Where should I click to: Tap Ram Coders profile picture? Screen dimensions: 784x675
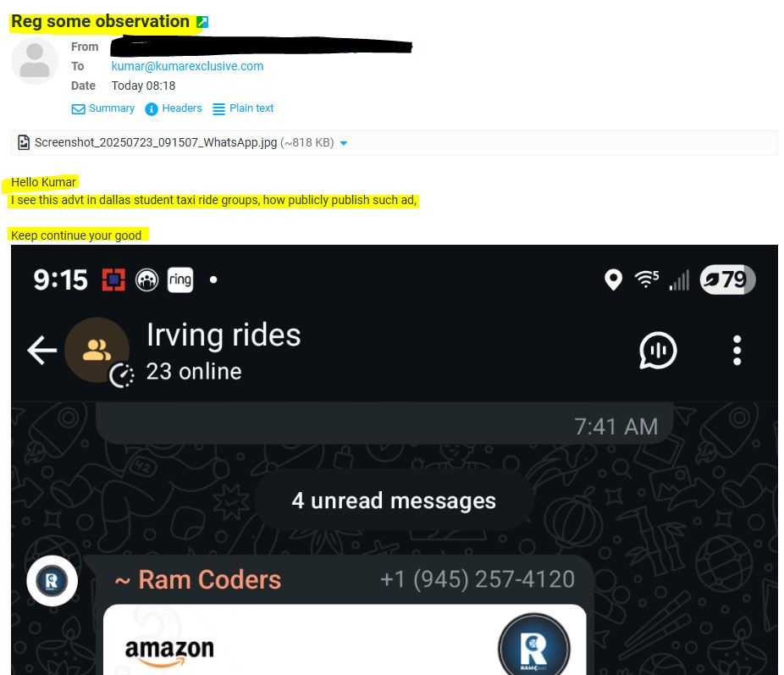pos(52,581)
